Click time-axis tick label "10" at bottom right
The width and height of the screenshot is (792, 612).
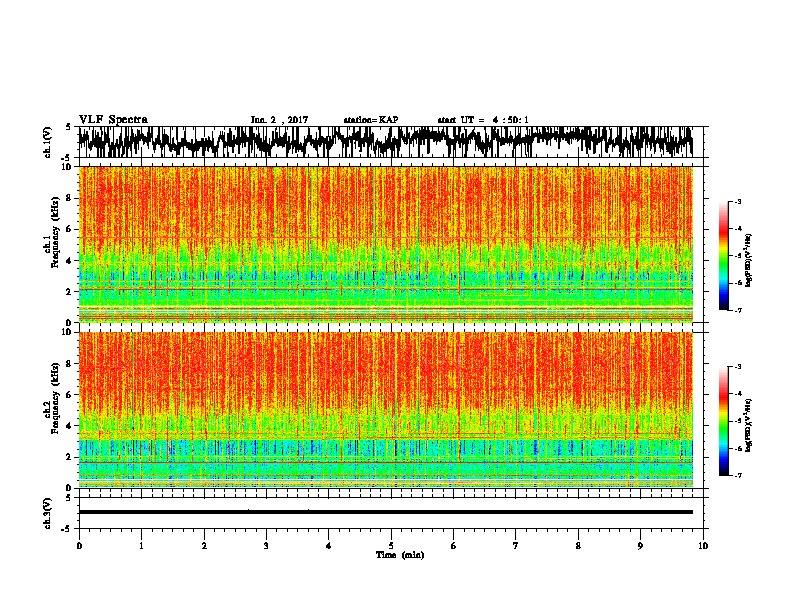pyautogui.click(x=703, y=546)
